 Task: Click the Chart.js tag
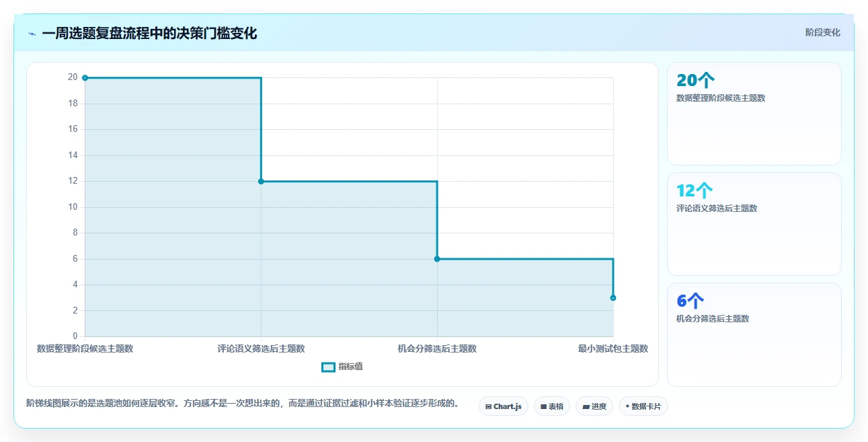504,406
